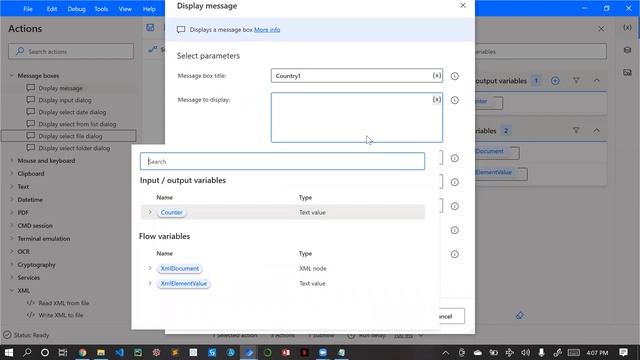Open the View menu
Viewport: 640px width, 360px height.
click(125, 9)
